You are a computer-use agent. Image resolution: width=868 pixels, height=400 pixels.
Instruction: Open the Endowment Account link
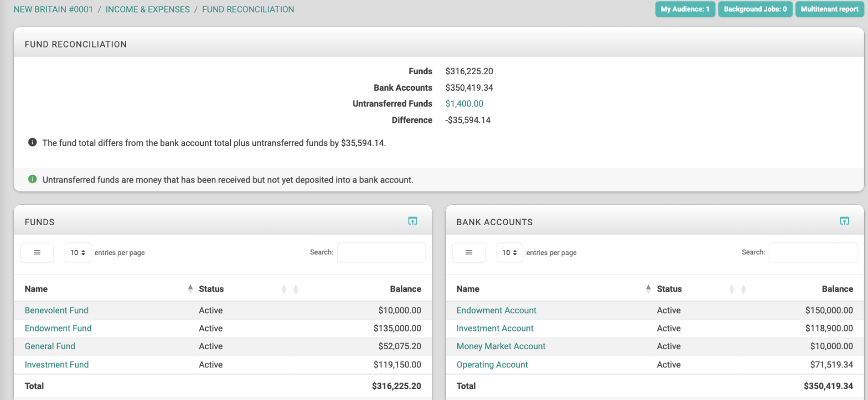[x=497, y=310]
